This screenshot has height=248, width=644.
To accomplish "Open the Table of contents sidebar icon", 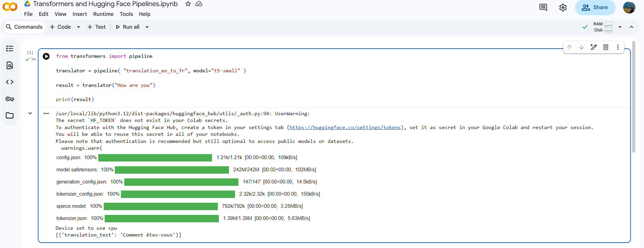I will (10, 49).
